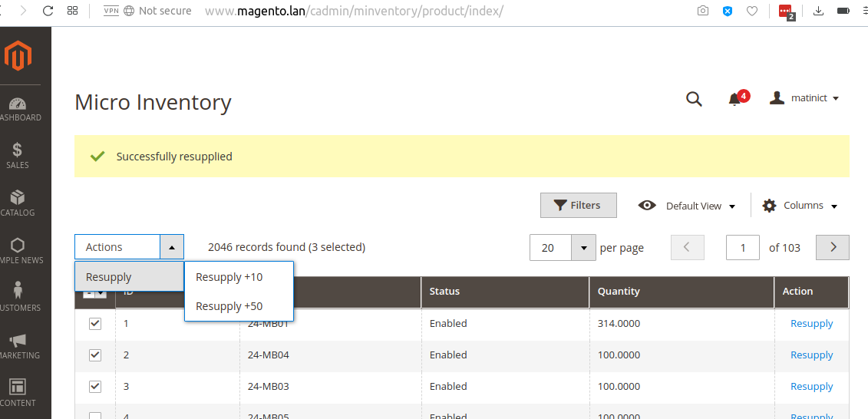This screenshot has height=419, width=868.
Task: Open notifications bell with 4 alerts
Action: point(735,99)
